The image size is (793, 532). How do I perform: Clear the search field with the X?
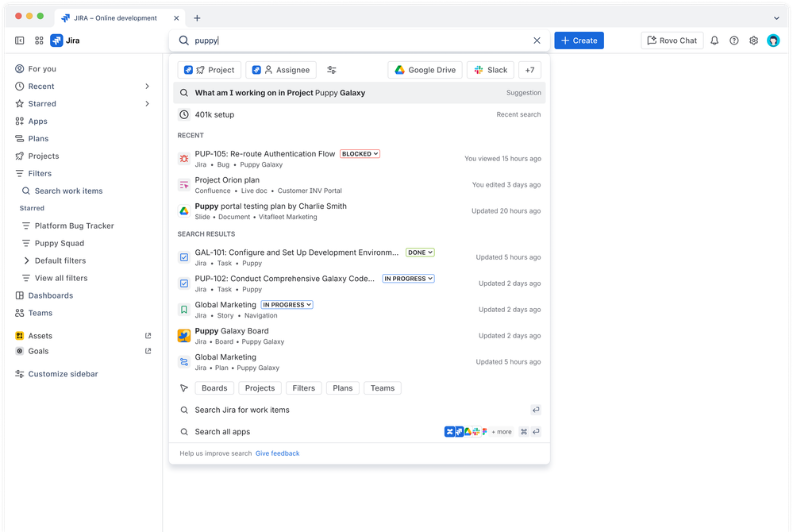click(537, 40)
